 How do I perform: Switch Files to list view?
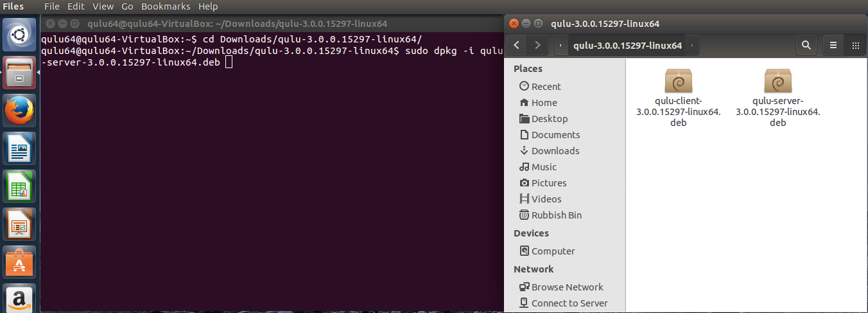pos(833,46)
